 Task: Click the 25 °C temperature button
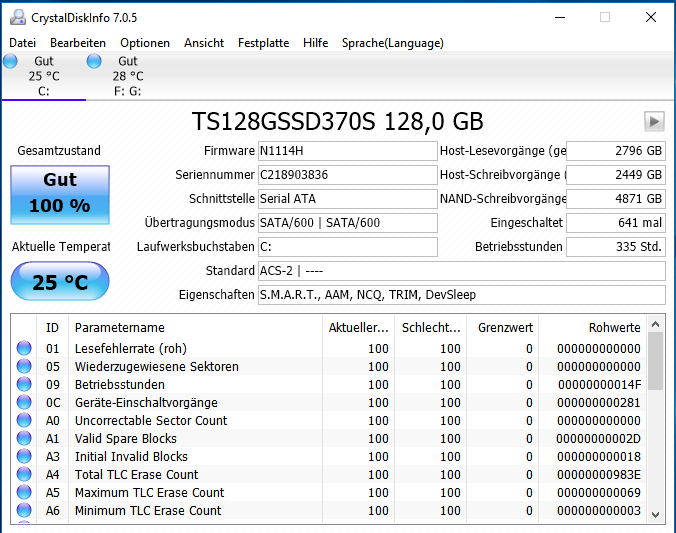(60, 282)
